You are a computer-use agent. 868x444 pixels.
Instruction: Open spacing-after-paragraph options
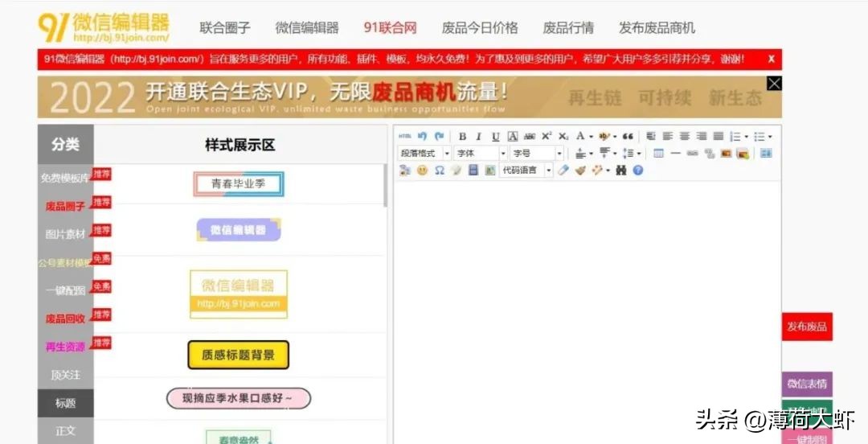[607, 153]
